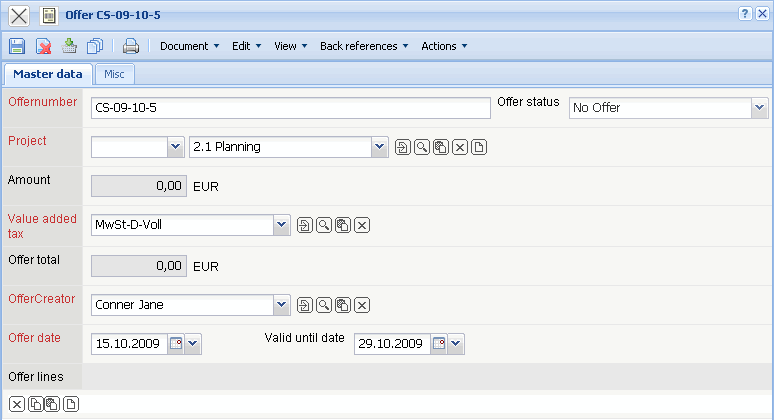774x420 pixels.
Task: Expand the OfferCreator Conner Jane combo box
Action: click(x=282, y=305)
